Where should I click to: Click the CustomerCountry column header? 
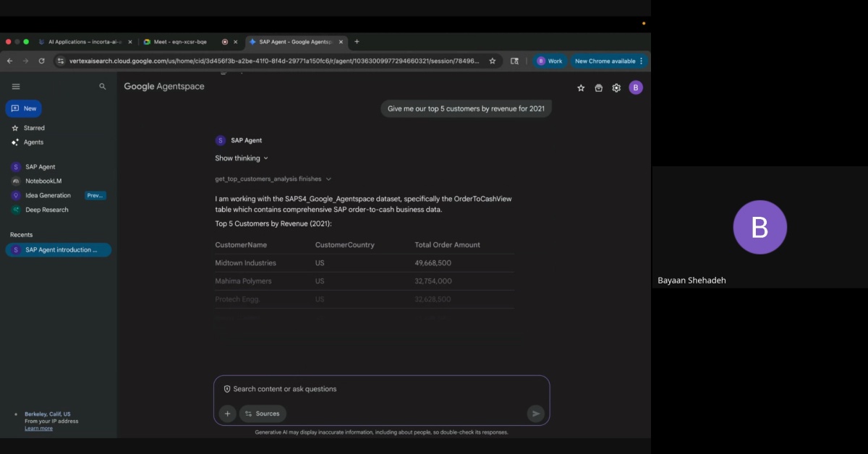point(345,245)
